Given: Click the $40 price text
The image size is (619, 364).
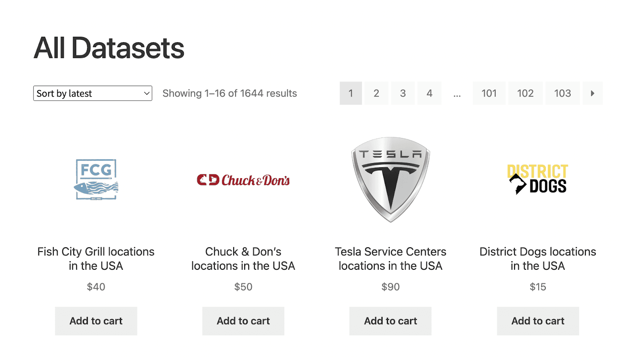Looking at the screenshot, I should tap(96, 287).
